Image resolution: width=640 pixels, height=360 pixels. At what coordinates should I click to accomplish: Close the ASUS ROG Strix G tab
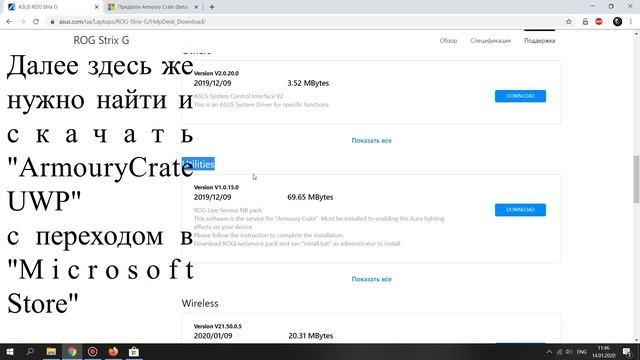click(x=97, y=7)
